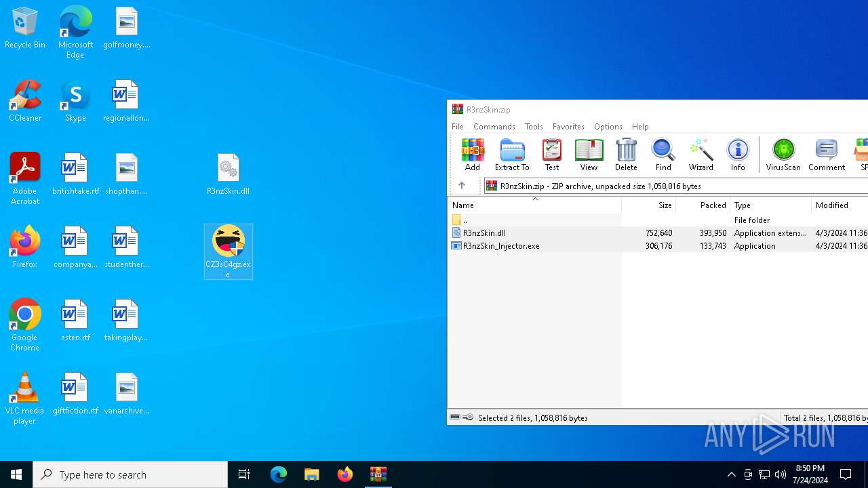The height and width of the screenshot is (488, 868).
Task: Open the notification center
Action: [x=846, y=474]
